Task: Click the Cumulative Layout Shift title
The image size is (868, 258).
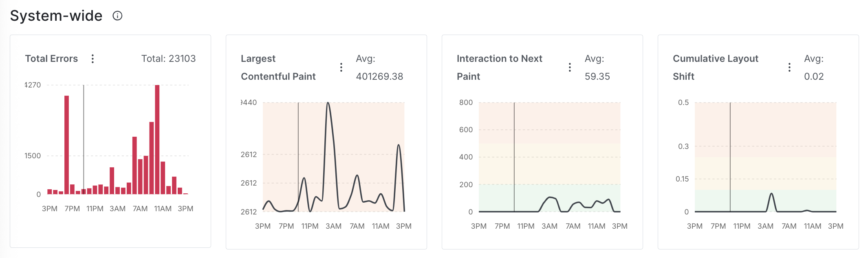Action: (715, 59)
